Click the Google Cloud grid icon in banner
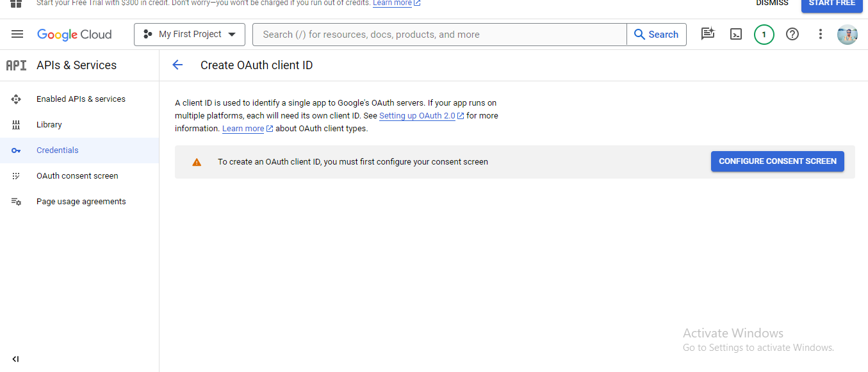Image resolution: width=868 pixels, height=372 pixels. point(16,3)
